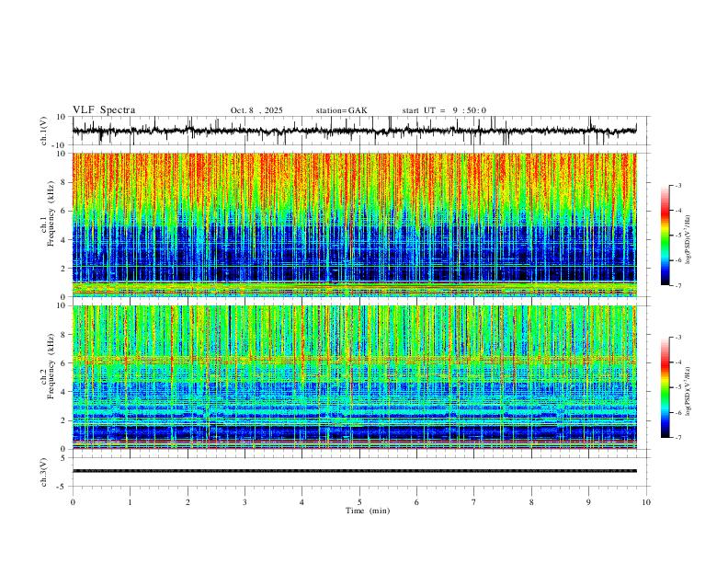728x563 pixels.
Task: Click the "station=GAK" label
Action: point(341,110)
